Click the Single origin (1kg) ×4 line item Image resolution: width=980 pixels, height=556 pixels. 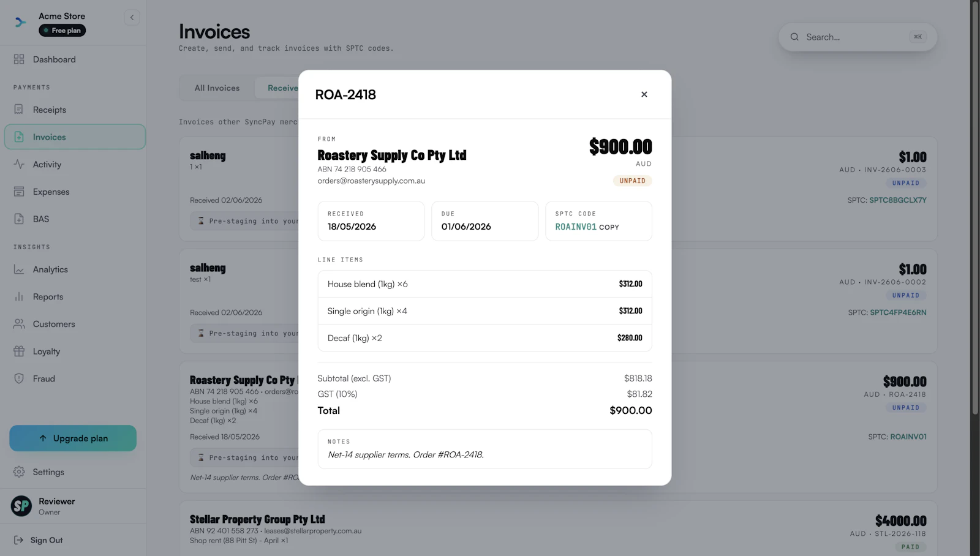pos(484,311)
